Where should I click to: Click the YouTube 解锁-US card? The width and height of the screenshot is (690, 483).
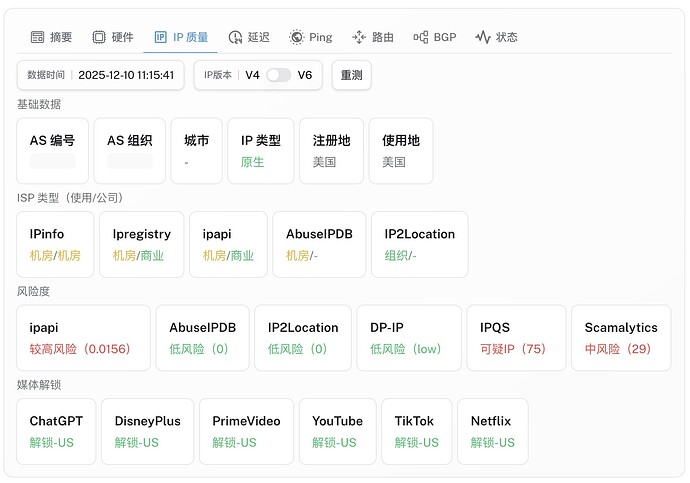click(x=338, y=432)
